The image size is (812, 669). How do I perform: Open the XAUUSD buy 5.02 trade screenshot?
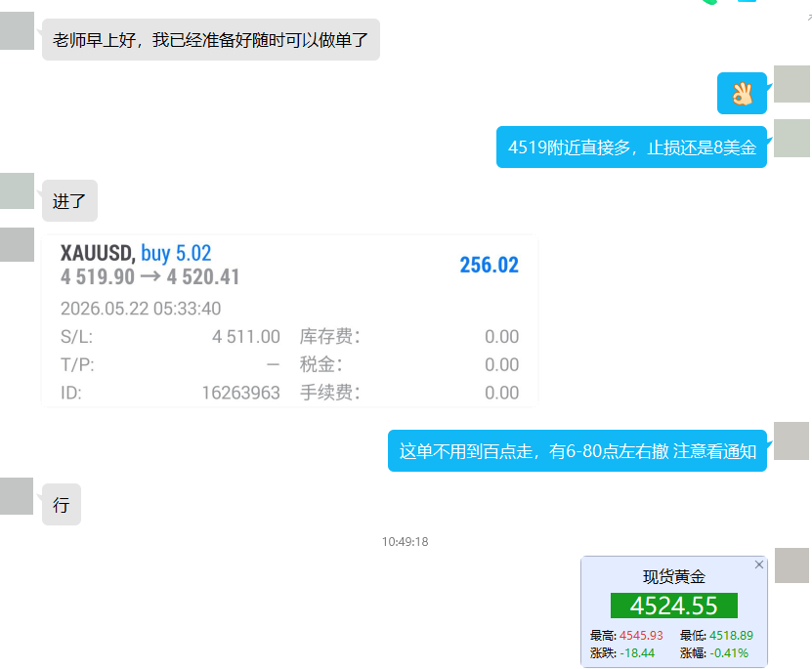point(290,320)
